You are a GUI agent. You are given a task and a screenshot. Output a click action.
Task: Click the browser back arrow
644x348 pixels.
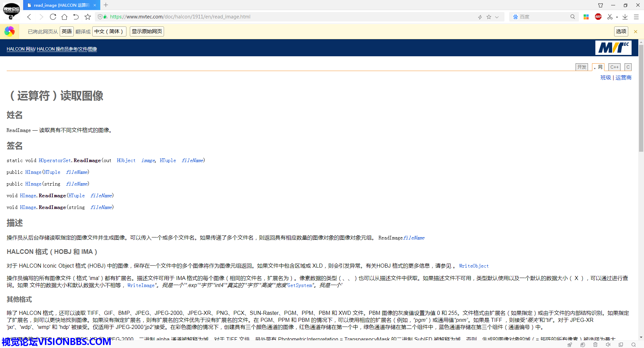point(29,17)
